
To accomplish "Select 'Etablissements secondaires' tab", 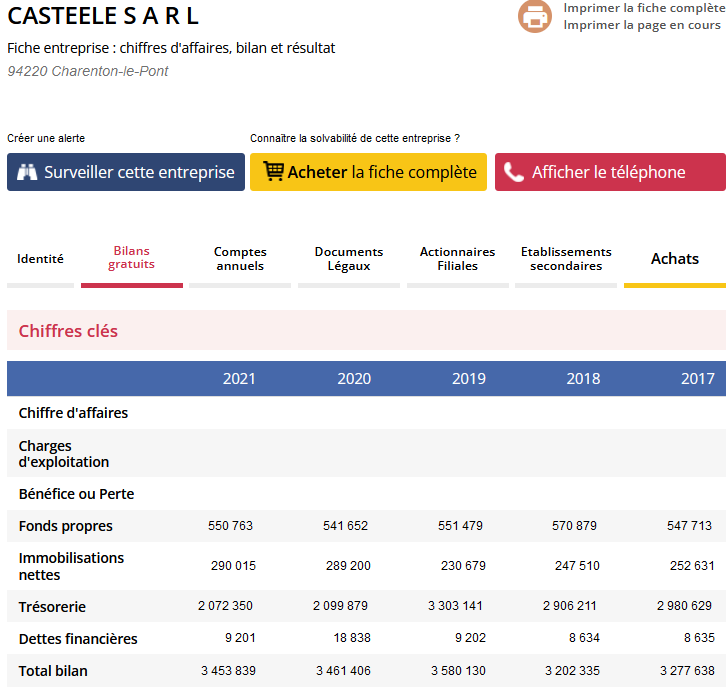I will tap(566, 259).
